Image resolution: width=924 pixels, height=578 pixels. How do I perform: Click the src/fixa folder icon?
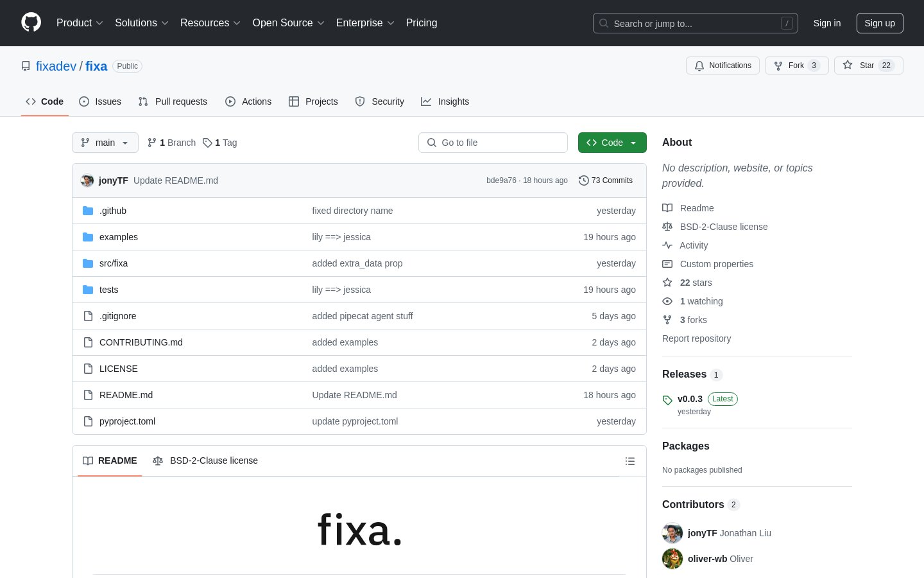tap(88, 263)
